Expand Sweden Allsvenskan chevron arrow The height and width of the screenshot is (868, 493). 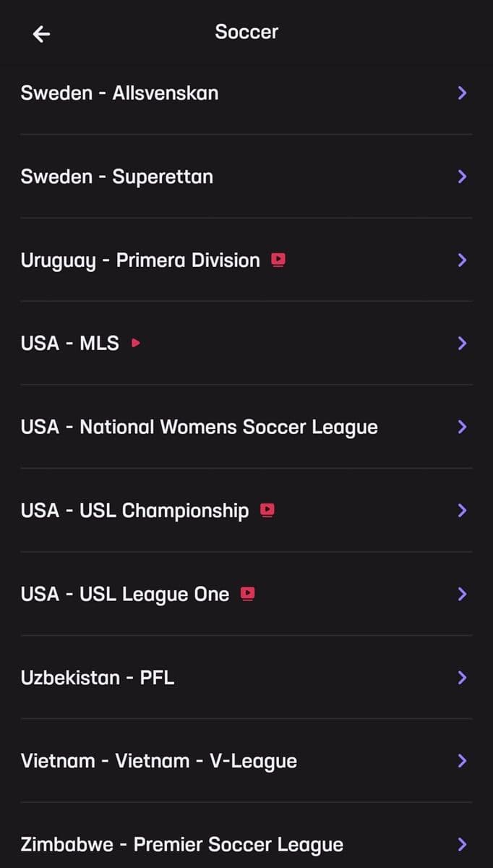pos(463,93)
